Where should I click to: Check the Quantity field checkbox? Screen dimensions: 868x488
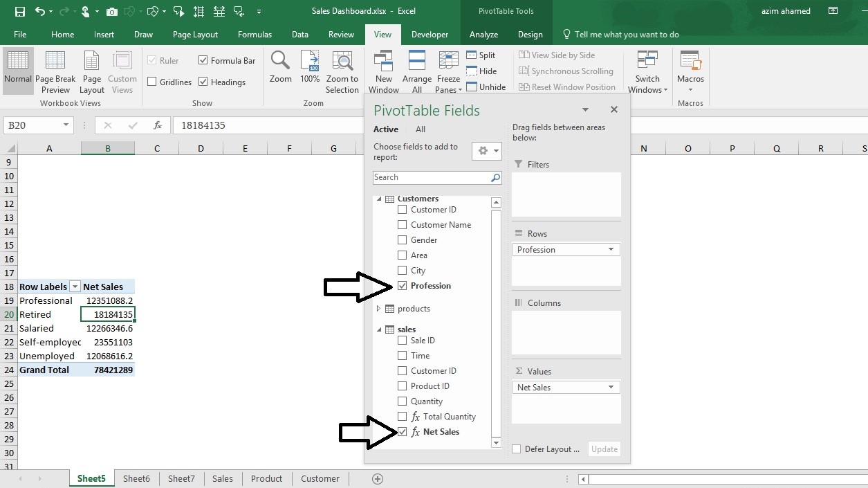coord(402,401)
